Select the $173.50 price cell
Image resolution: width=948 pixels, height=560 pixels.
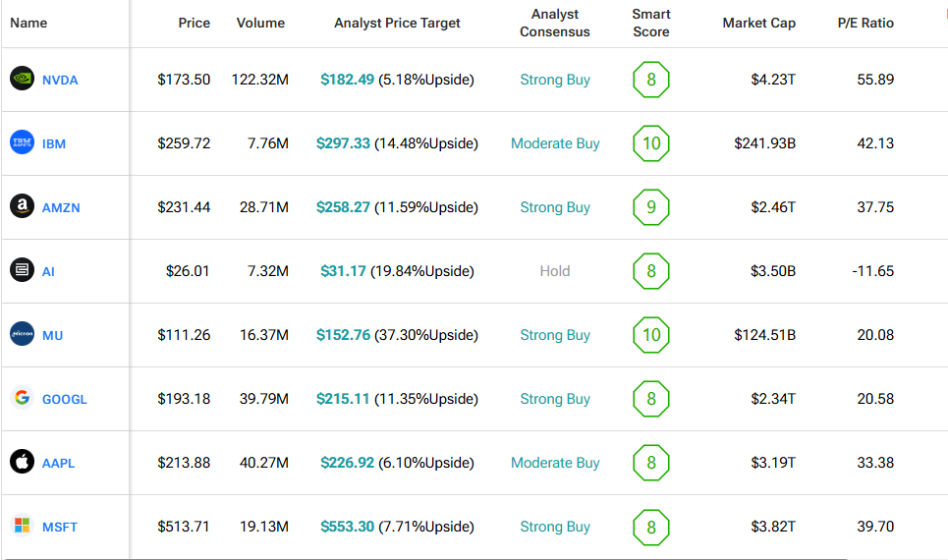click(x=184, y=80)
